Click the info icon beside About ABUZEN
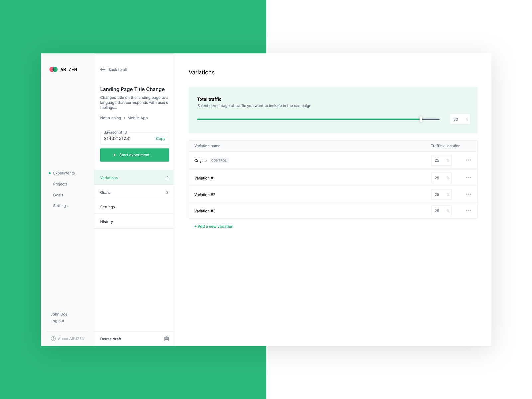Viewport: 532px width, 399px height. tap(53, 339)
